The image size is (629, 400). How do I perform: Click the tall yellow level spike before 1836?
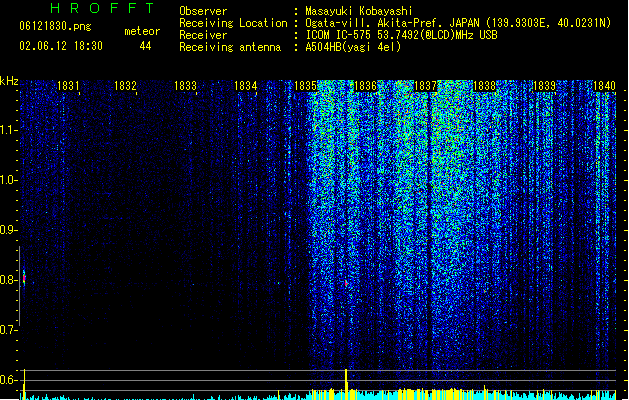tap(346, 384)
